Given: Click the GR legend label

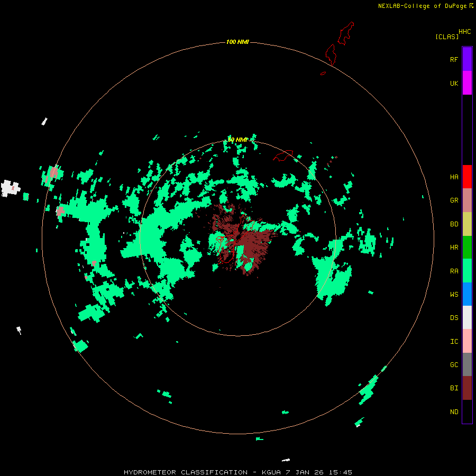Looking at the screenshot, I should (454, 200).
